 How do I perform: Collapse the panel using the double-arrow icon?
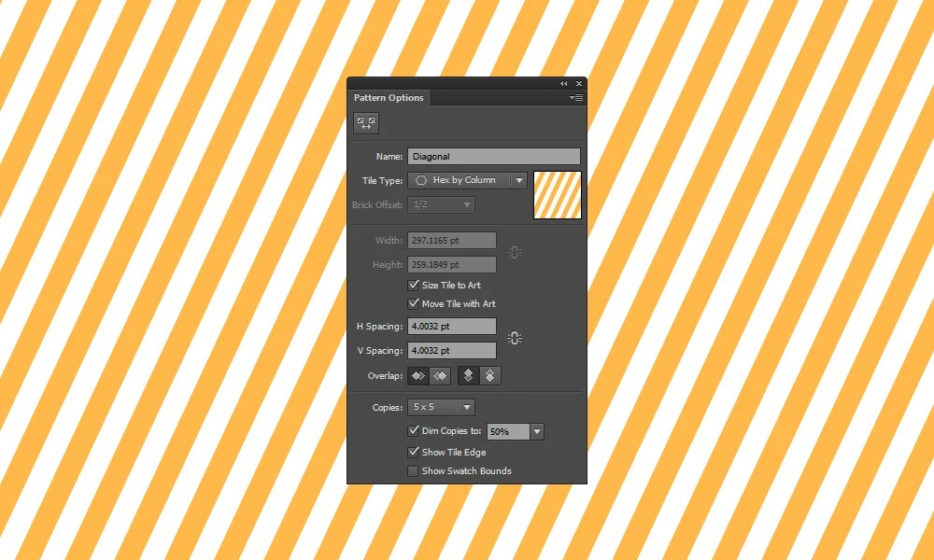563,83
